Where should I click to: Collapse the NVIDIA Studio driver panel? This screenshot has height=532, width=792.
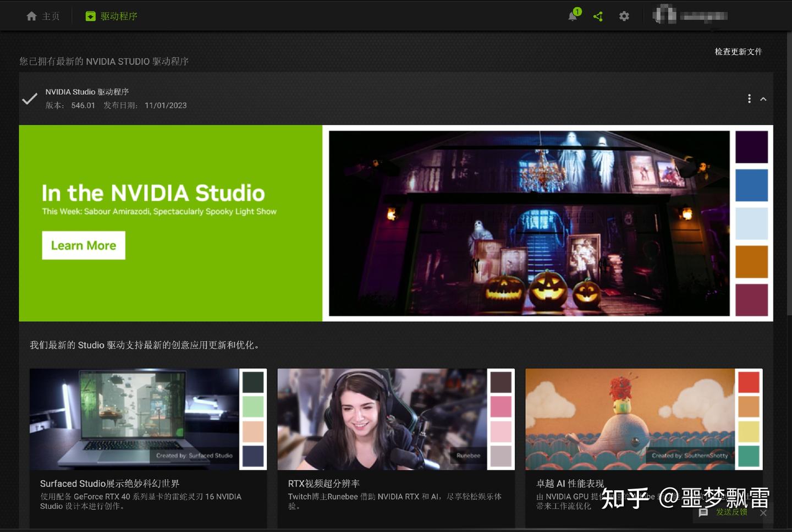763,99
